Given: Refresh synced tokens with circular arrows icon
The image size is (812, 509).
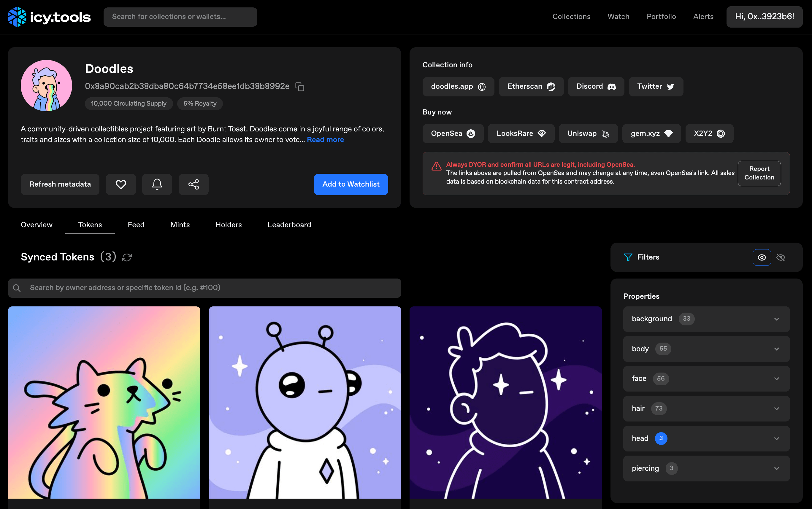Looking at the screenshot, I should (127, 257).
